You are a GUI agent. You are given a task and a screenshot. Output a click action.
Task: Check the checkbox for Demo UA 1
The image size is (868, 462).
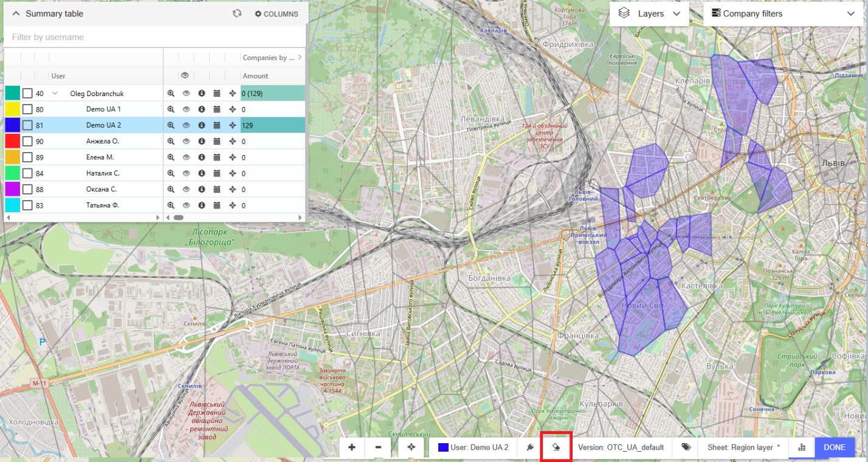click(27, 109)
